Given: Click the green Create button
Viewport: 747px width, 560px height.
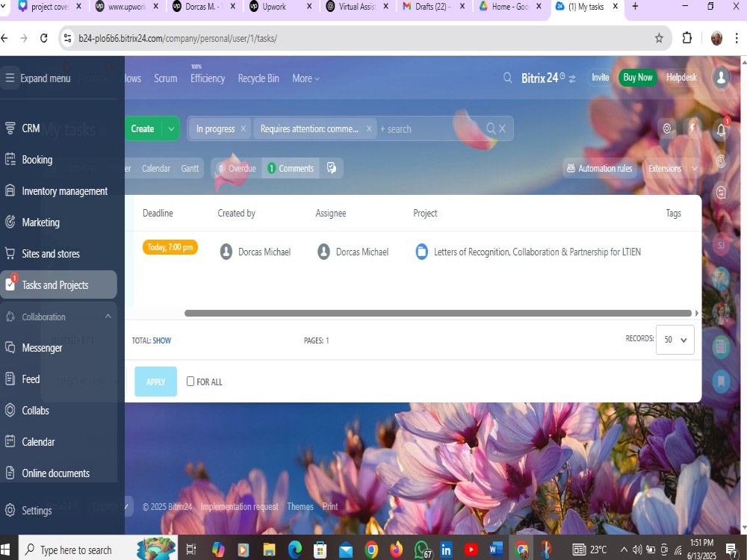Looking at the screenshot, I should point(143,128).
